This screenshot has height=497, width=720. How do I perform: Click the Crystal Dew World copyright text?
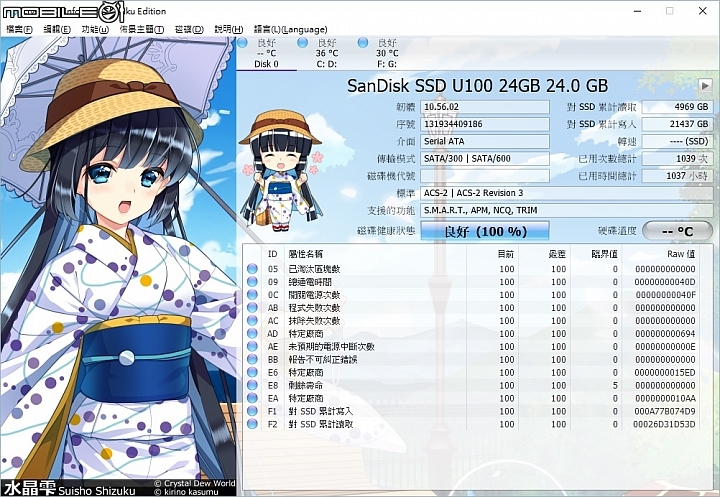pos(195,483)
